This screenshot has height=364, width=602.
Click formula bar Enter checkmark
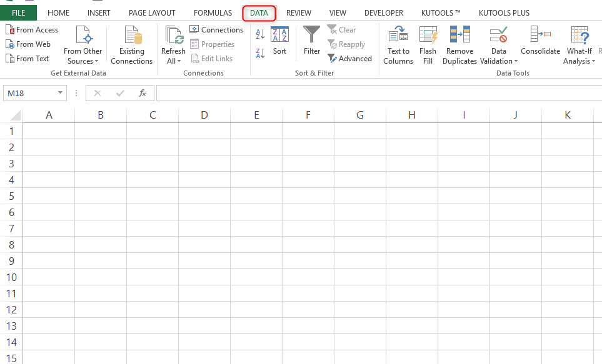[x=120, y=93]
